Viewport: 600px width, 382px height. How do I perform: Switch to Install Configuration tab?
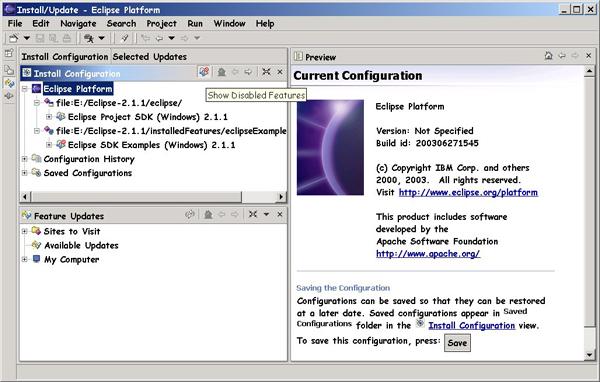pos(65,57)
